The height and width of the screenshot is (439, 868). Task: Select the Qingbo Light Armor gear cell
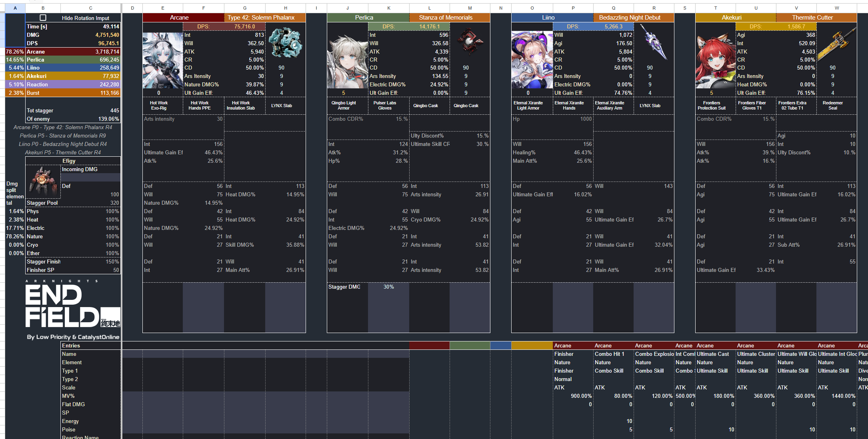pos(347,106)
